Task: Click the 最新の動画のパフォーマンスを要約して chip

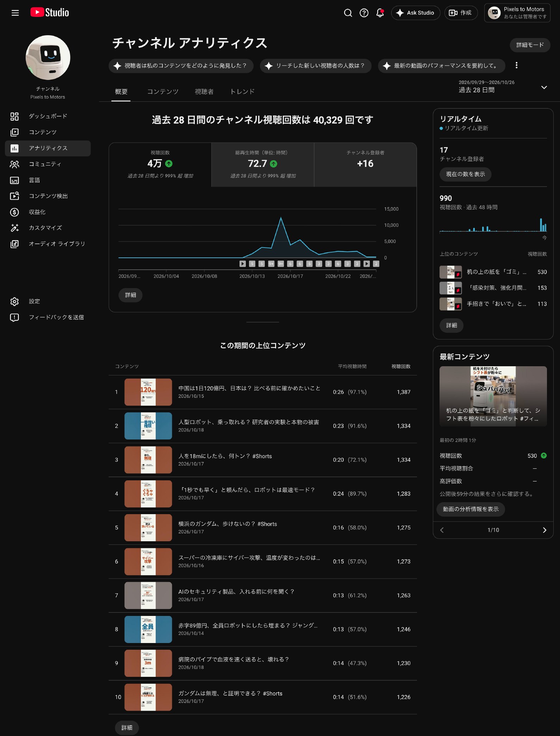Action: (x=442, y=66)
